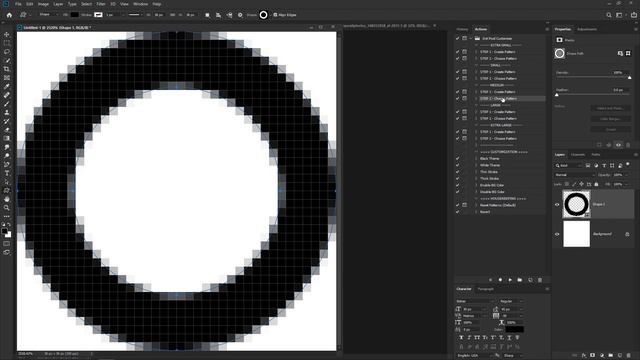Viewport: 640px width, 360px height.
Task: Toggle checkmark for Black Theme action
Action: point(457,158)
